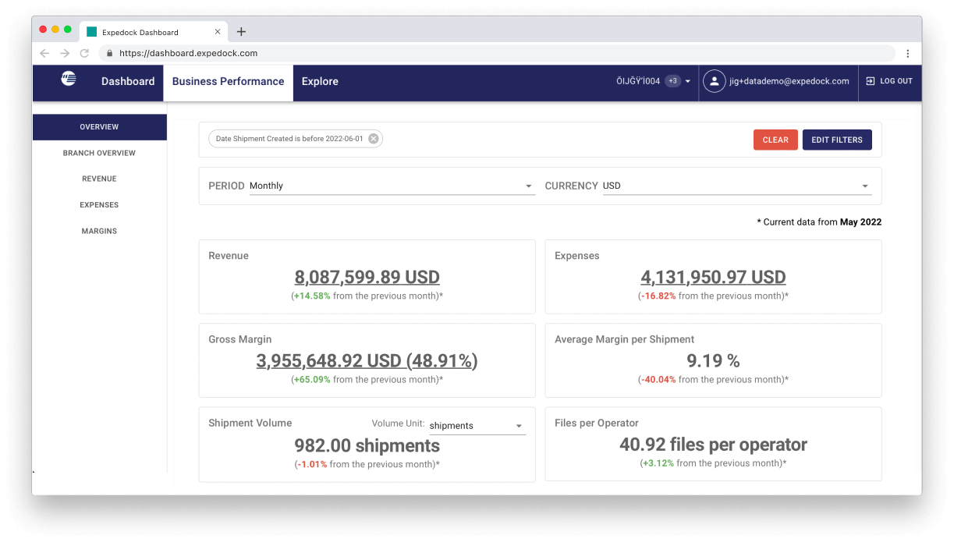This screenshot has width=954, height=560.
Task: Click the CLEAR filters button
Action: pyautogui.click(x=775, y=140)
